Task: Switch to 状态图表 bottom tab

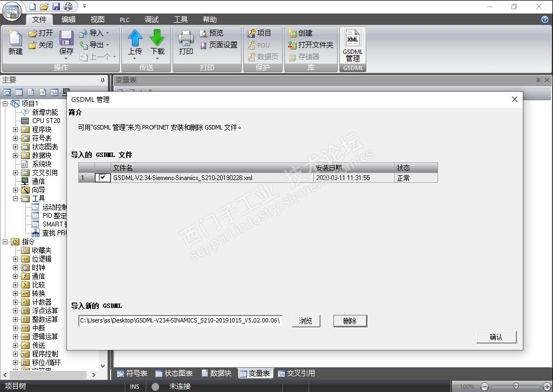Action: click(x=174, y=373)
